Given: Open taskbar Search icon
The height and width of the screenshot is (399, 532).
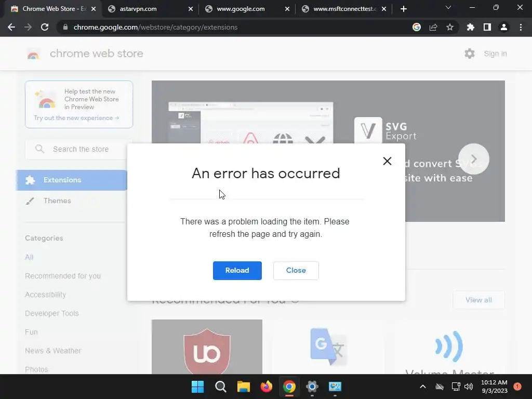Looking at the screenshot, I should click(x=220, y=387).
